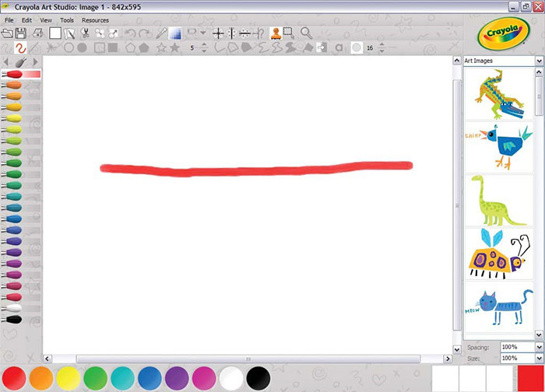Open the Resources menu
This screenshot has width=545, height=392.
pyautogui.click(x=95, y=19)
